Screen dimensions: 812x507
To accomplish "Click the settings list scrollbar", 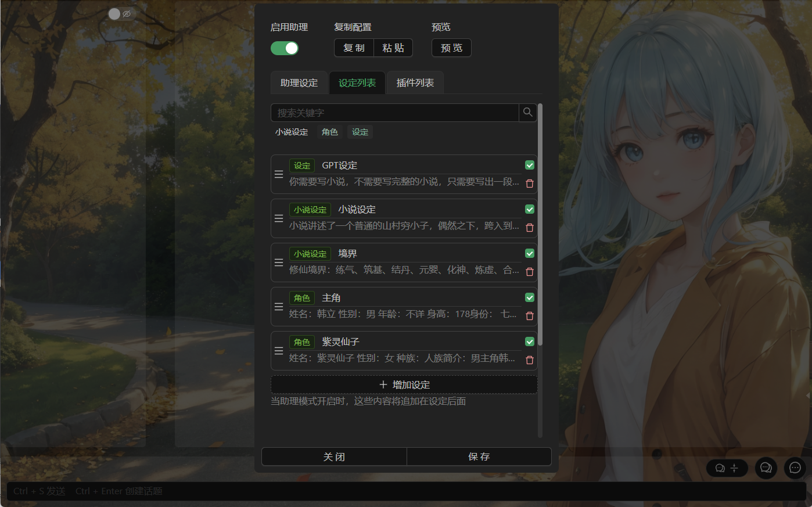I will (540, 225).
